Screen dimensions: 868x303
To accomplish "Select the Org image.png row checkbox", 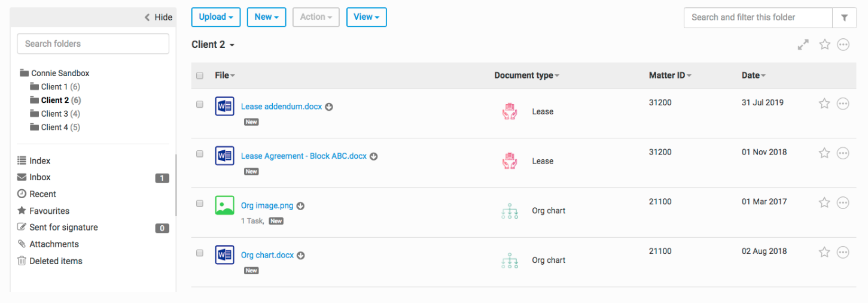I will click(x=200, y=204).
